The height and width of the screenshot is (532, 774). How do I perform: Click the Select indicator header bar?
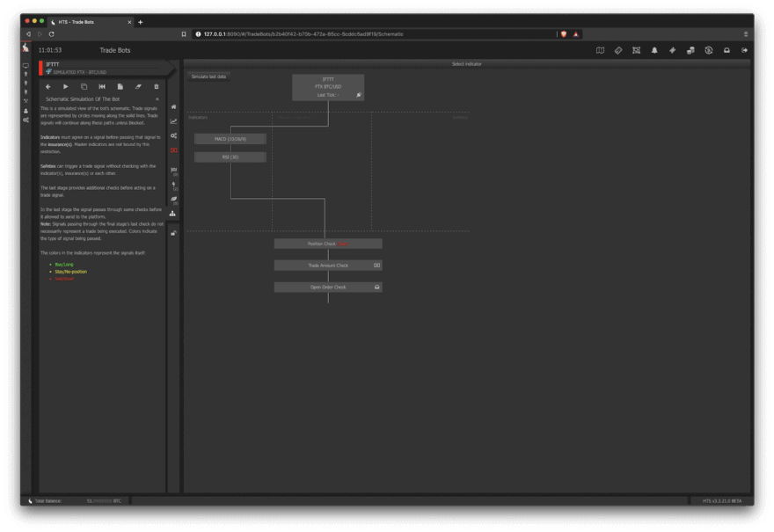(466, 63)
